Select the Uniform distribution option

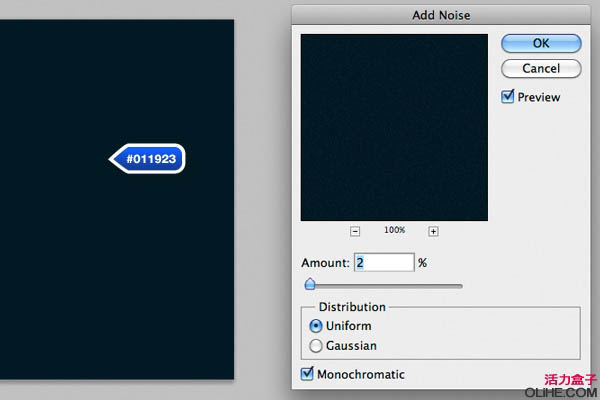click(x=316, y=326)
